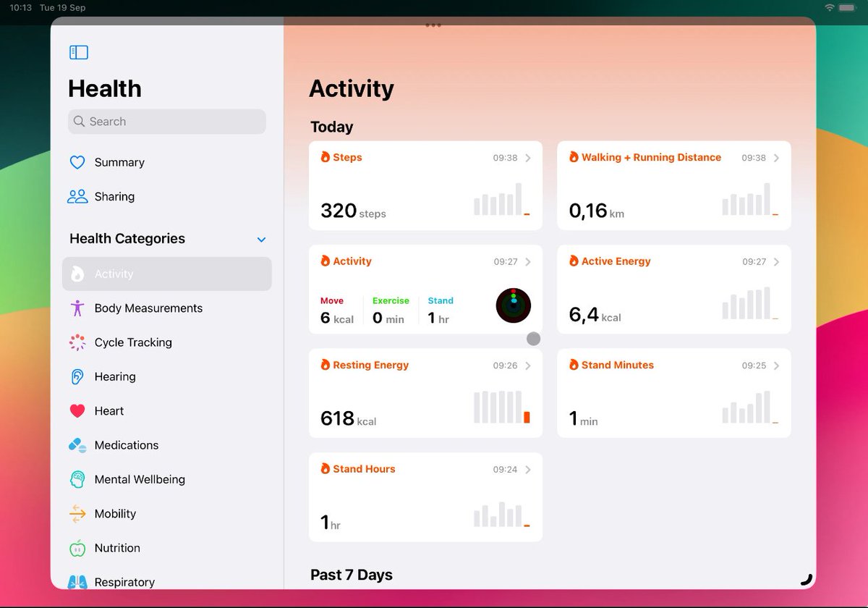
Task: Click the Sharing people icon
Action: point(77,196)
